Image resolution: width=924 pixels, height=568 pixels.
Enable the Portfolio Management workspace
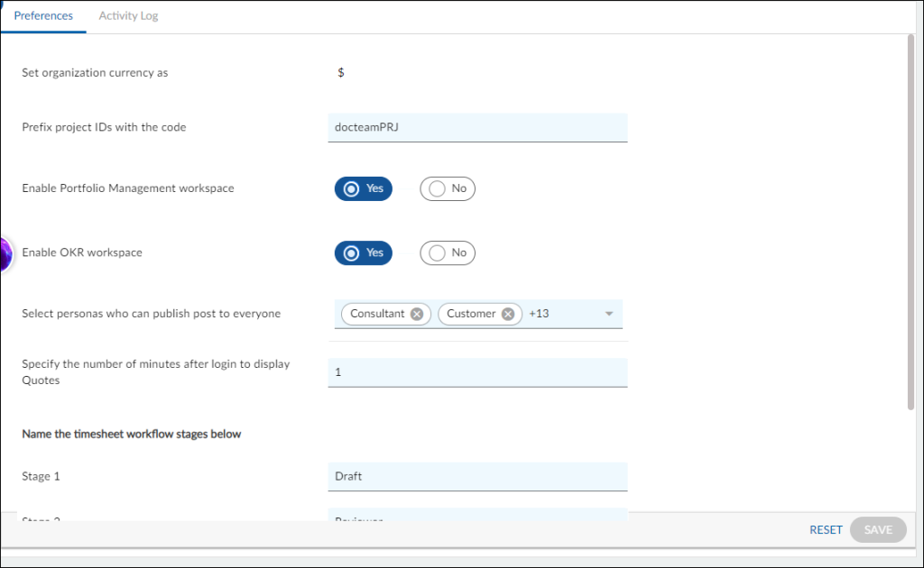363,188
